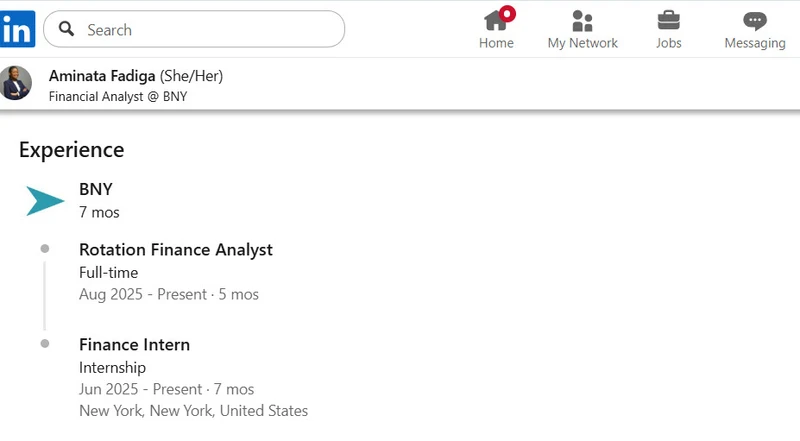This screenshot has width=800, height=441.
Task: Click the red notification badge on Home
Action: pyautogui.click(x=507, y=14)
